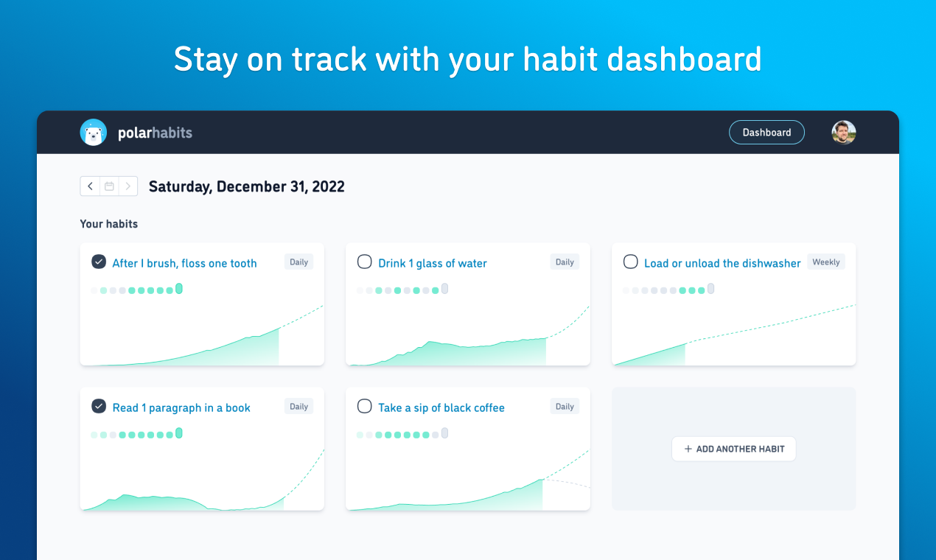The width and height of the screenshot is (936, 560).
Task: Click the polarhabits brand name
Action: click(155, 133)
